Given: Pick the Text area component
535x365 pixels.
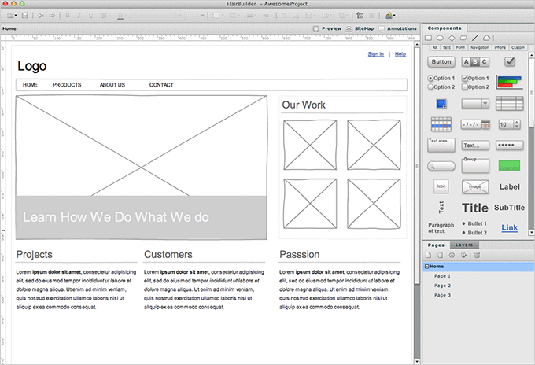Looking at the screenshot, I should point(441,145).
